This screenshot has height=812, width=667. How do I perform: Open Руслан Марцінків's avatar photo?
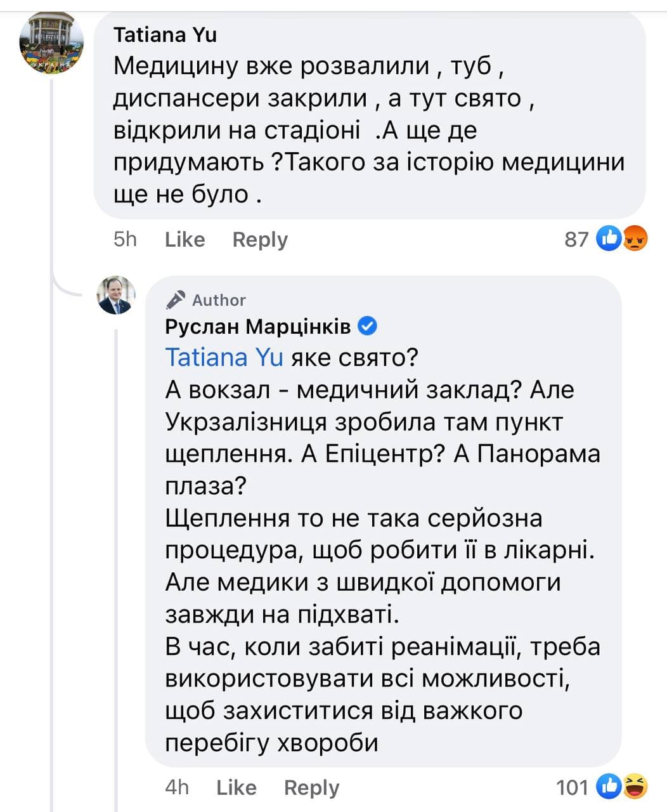click(x=116, y=295)
